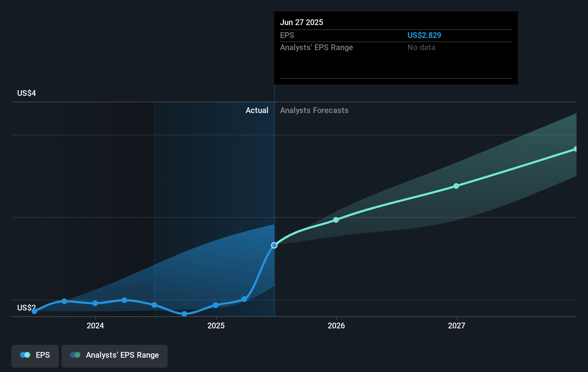Click the 2024 x-axis label
588x372 pixels.
[x=95, y=325]
